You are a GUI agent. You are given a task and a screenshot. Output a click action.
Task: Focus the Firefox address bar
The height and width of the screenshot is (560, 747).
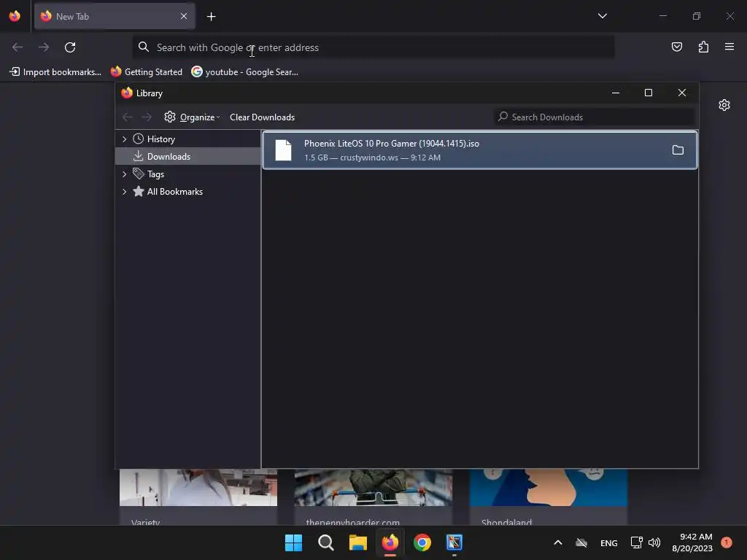(373, 47)
